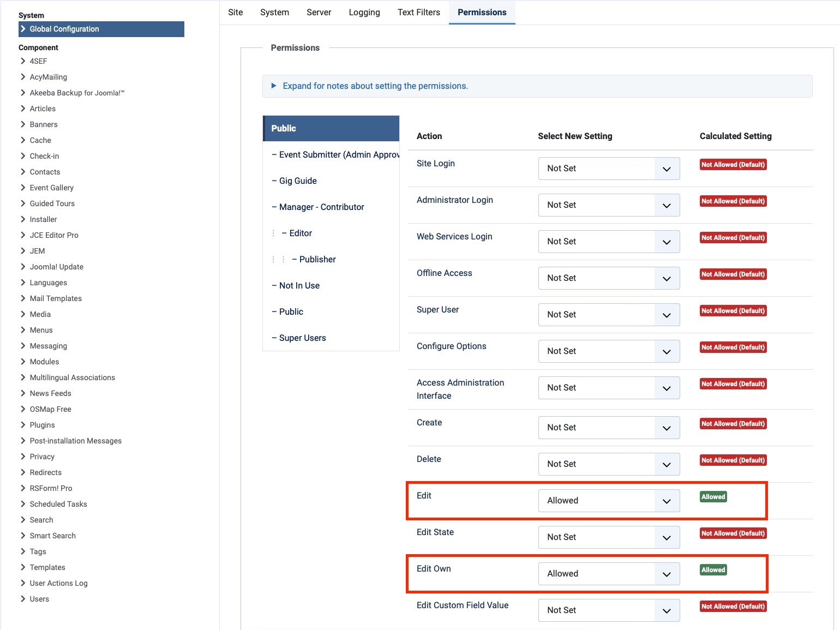840x630 pixels.
Task: Switch to the Server tab
Action: [x=319, y=13]
